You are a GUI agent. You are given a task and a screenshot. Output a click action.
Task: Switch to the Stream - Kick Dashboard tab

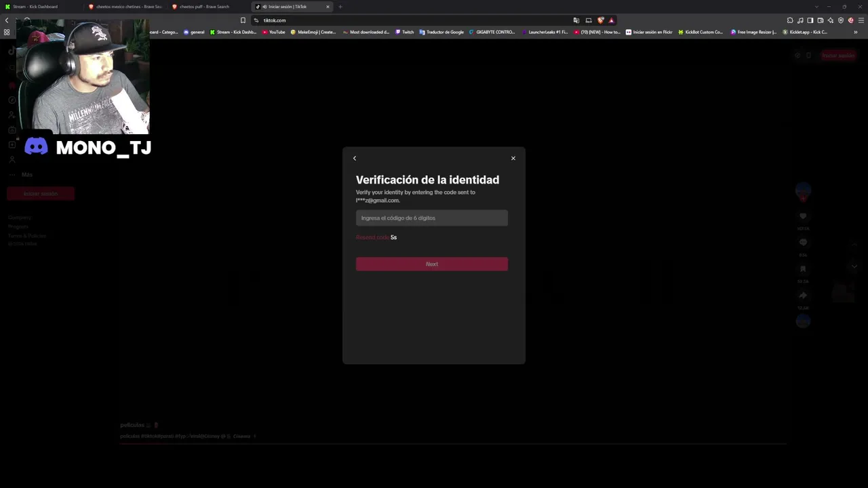[39, 7]
